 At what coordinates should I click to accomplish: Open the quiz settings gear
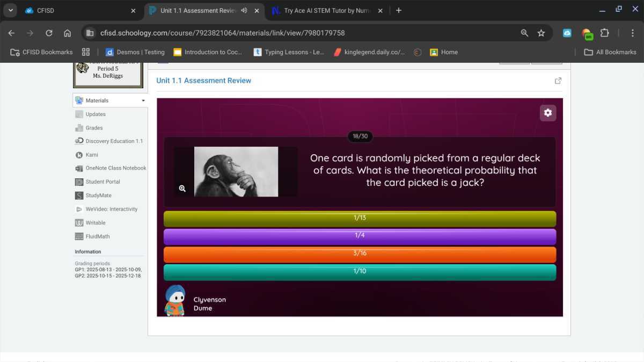coord(547,113)
